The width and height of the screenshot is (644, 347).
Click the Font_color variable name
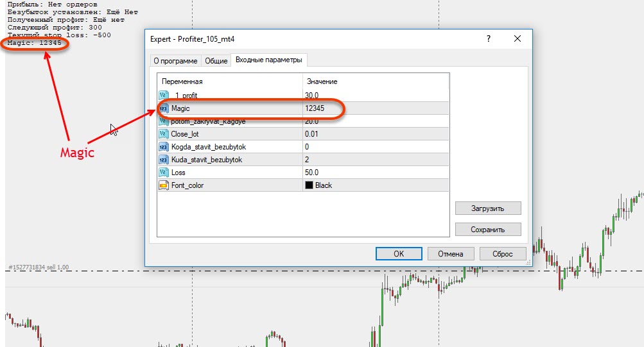(187, 185)
